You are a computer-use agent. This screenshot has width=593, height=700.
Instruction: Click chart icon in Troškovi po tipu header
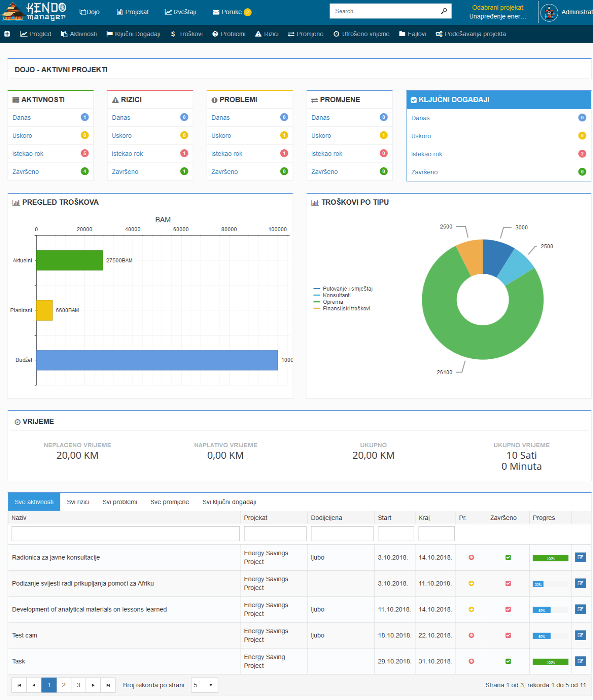pyautogui.click(x=315, y=203)
